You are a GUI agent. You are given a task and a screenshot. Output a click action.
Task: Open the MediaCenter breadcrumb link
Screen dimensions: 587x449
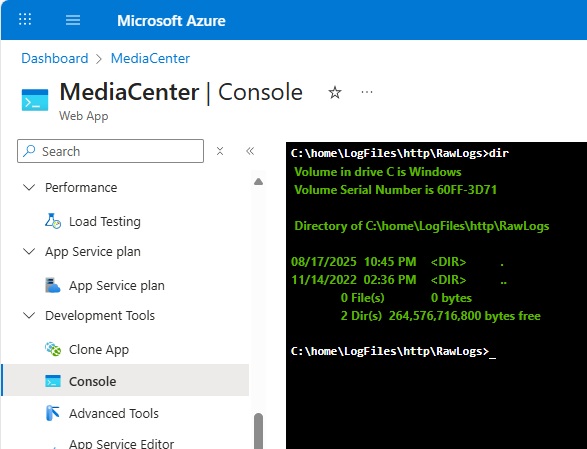150,58
